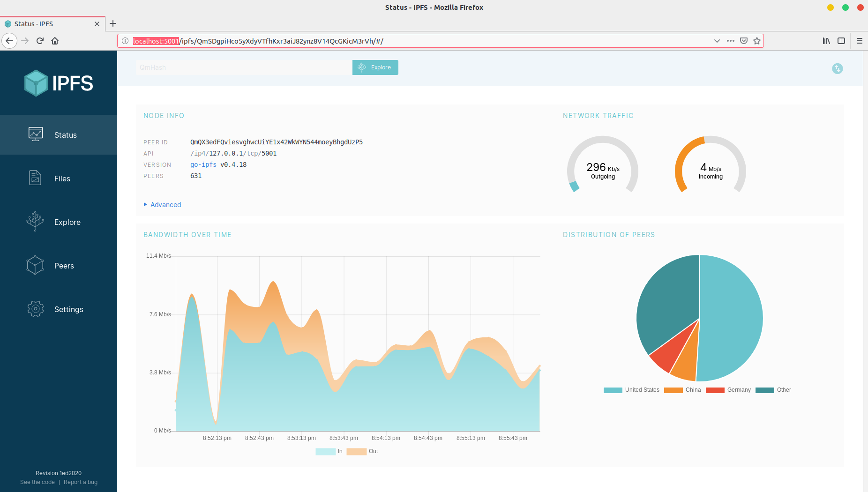
Task: Click the IPFS cube logo
Action: 36,83
